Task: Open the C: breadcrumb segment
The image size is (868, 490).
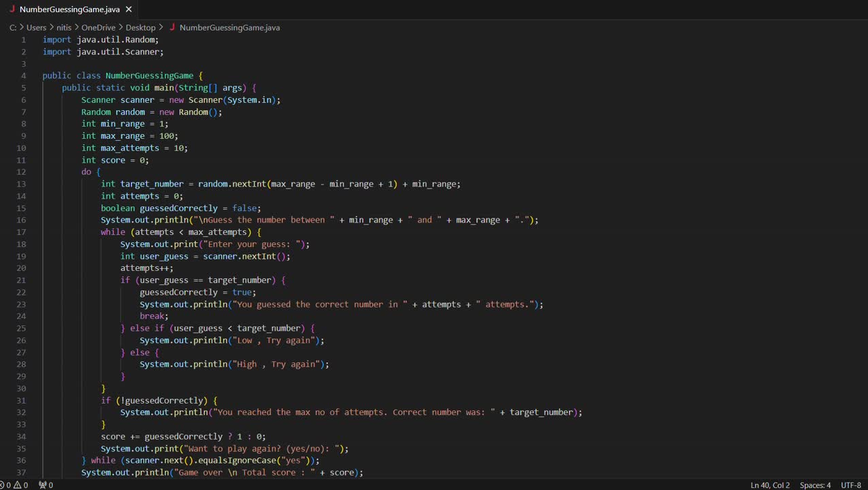Action: pyautogui.click(x=13, y=27)
